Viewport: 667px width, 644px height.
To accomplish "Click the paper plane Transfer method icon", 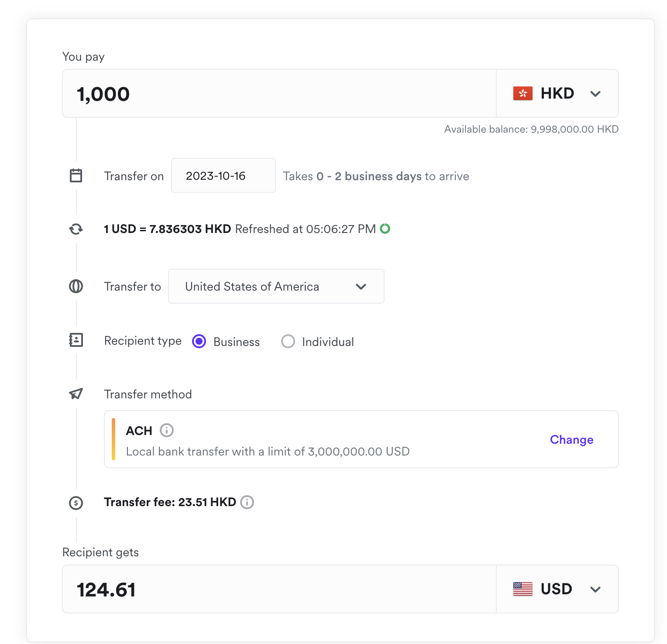I will (x=76, y=394).
